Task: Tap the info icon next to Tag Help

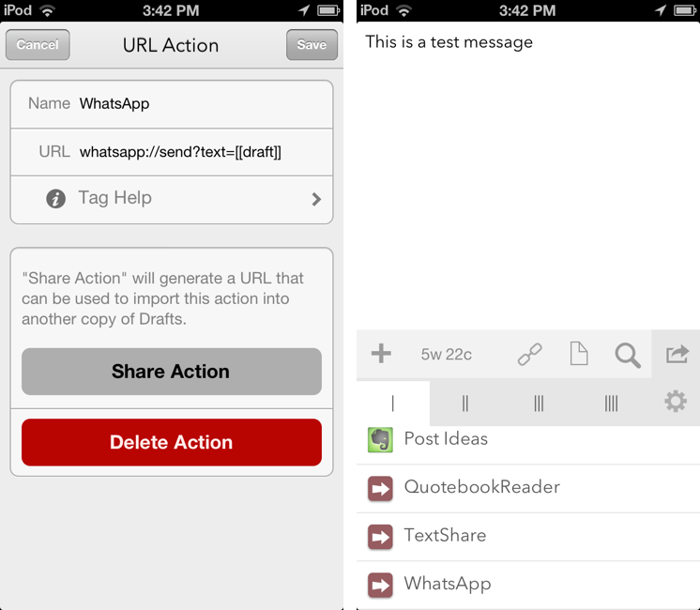Action: (56, 199)
